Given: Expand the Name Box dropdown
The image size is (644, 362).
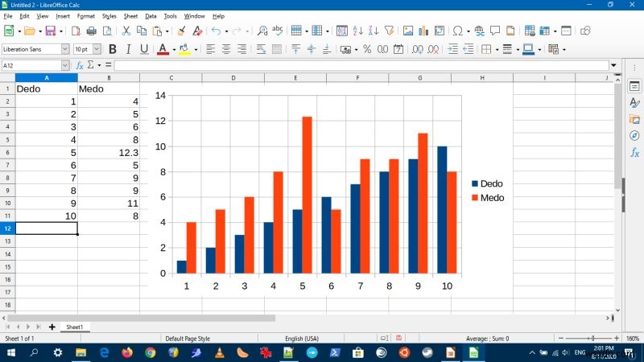Looking at the screenshot, I should [65, 65].
